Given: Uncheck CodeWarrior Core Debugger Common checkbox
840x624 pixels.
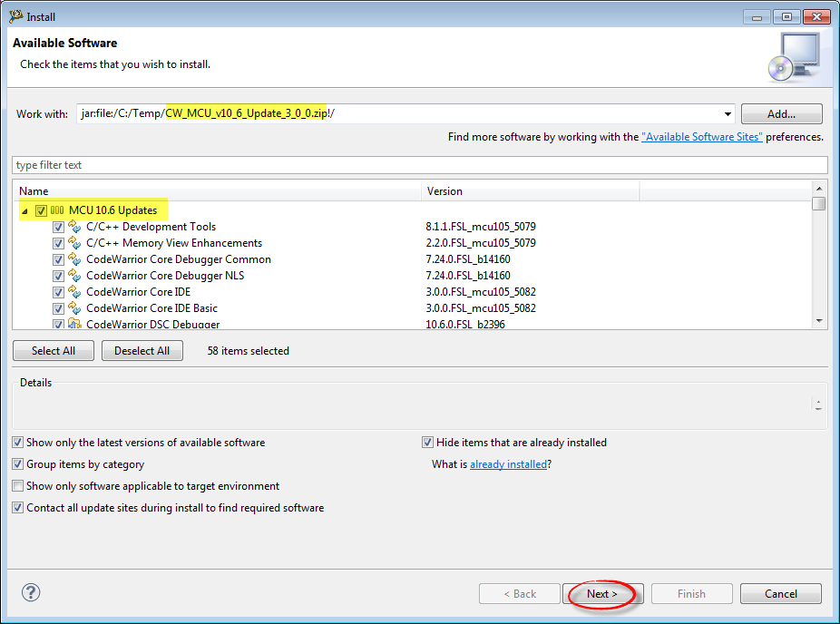Looking at the screenshot, I should [58, 259].
